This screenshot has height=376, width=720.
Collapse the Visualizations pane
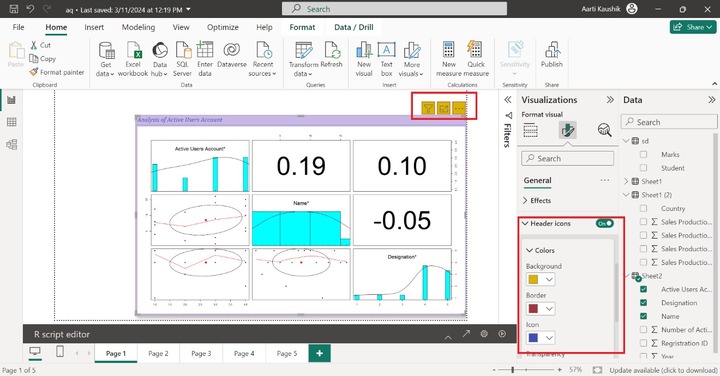coord(610,100)
